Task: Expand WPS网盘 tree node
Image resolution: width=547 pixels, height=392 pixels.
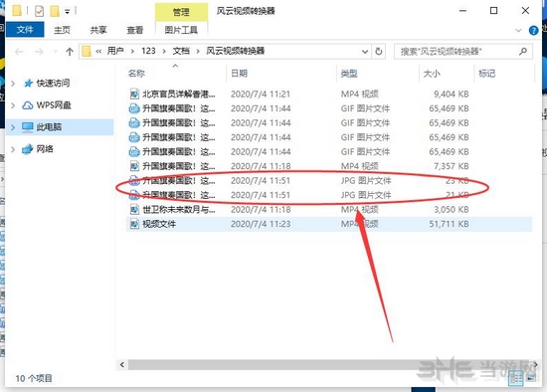Action: click(x=13, y=105)
